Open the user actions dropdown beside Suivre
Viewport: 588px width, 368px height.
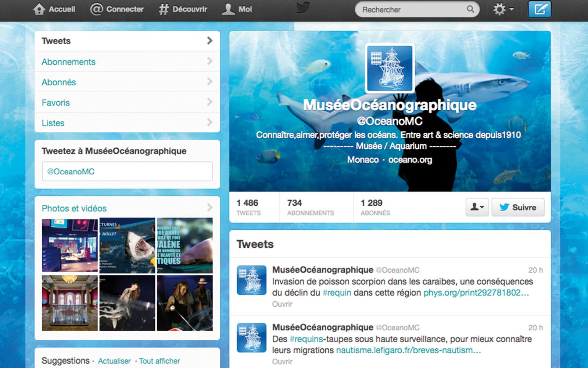tap(477, 207)
